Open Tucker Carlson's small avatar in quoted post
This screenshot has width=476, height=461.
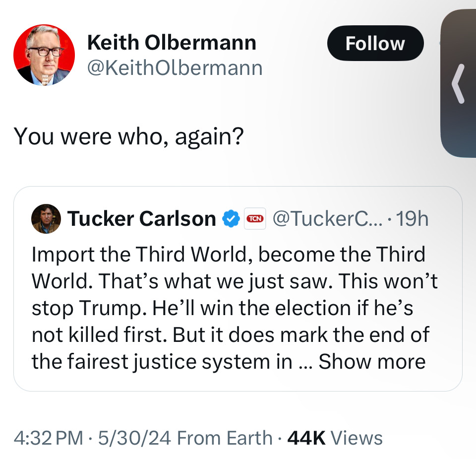(46, 219)
